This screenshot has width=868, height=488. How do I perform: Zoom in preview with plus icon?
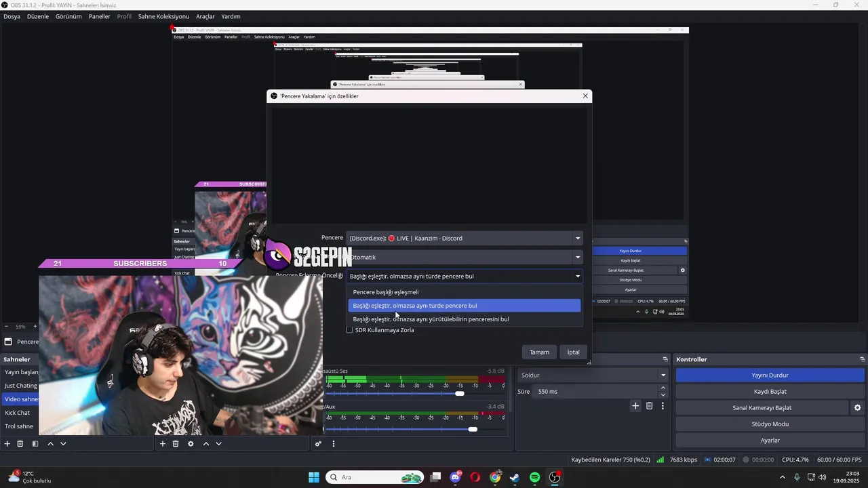(35, 327)
